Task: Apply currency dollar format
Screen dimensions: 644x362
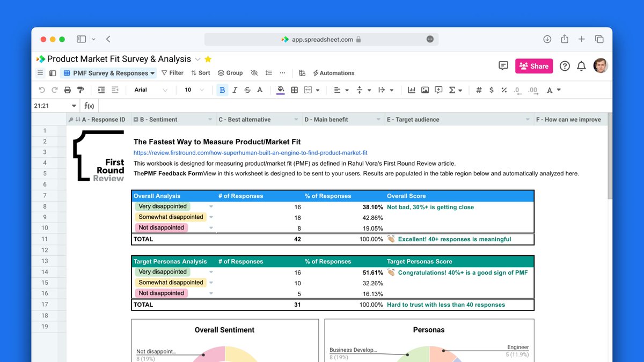Action: (x=492, y=90)
